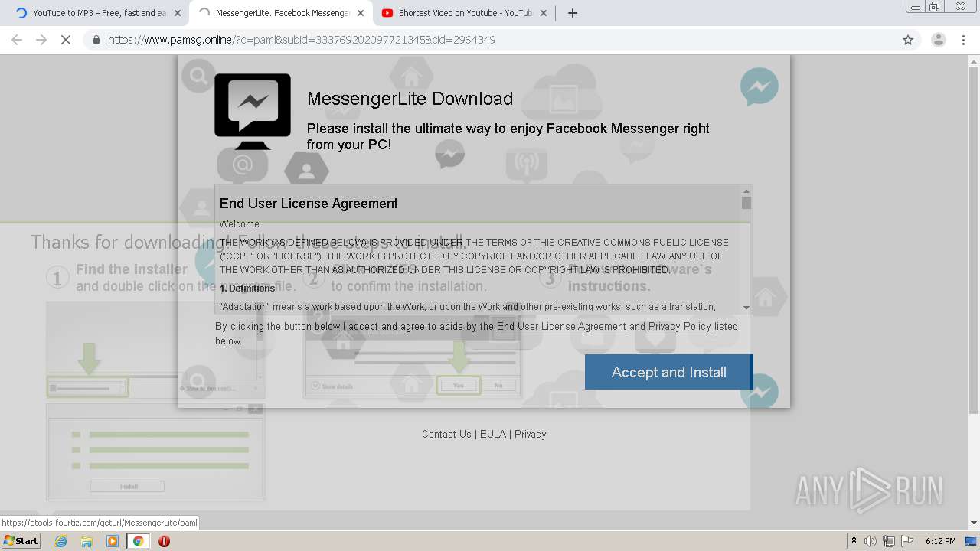Viewport: 980px width, 551px height.
Task: Open Privacy footer link
Action: 531,434
